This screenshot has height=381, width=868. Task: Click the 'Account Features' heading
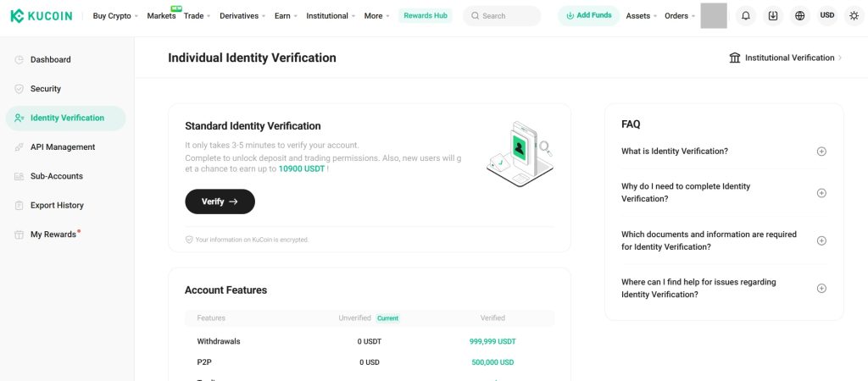[x=225, y=290]
